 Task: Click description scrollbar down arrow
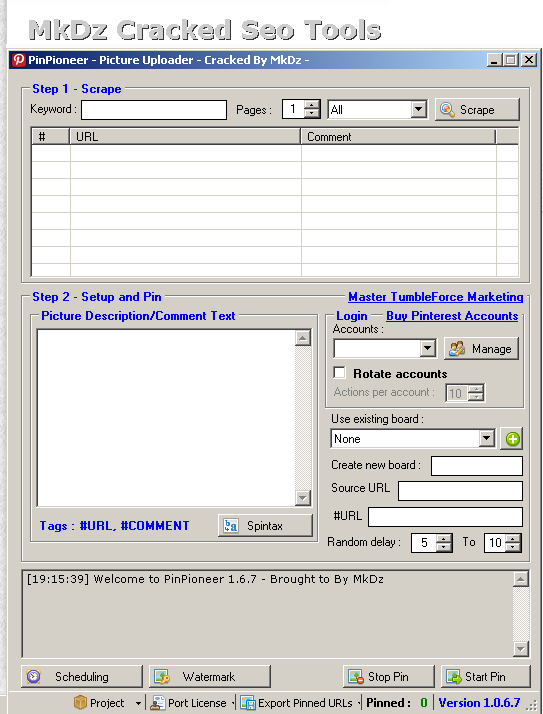tap(303, 498)
